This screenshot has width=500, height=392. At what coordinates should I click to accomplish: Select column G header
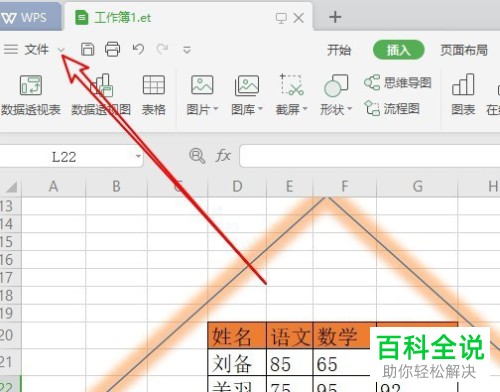[417, 187]
